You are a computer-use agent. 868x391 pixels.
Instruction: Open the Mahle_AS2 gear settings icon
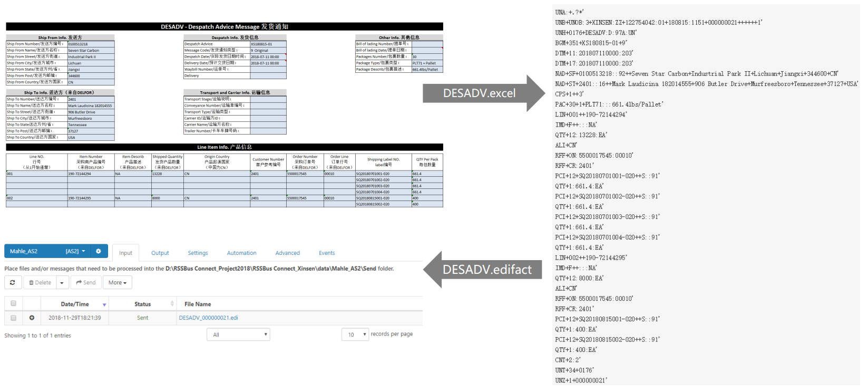98,251
